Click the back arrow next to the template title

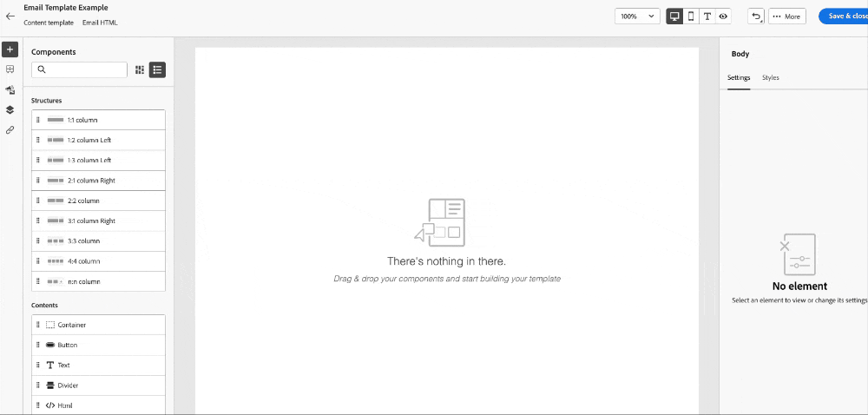click(10, 16)
